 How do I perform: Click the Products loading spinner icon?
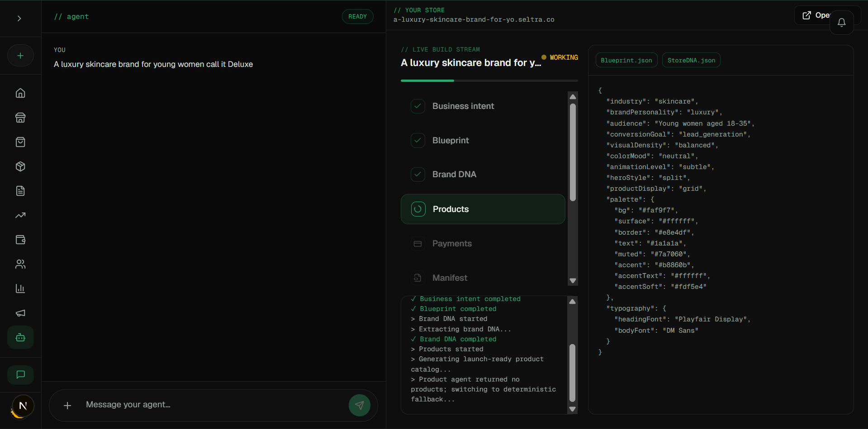pyautogui.click(x=418, y=209)
